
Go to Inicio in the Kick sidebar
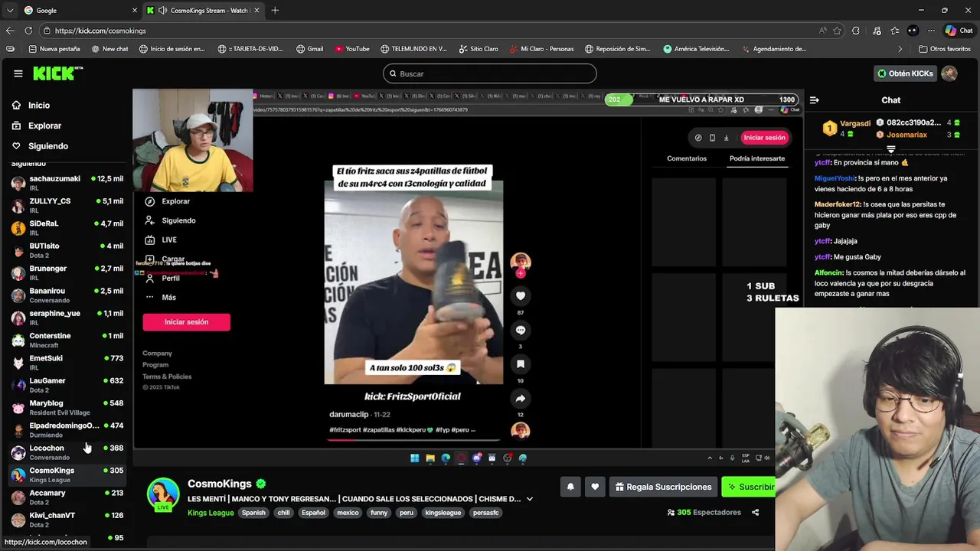click(39, 106)
